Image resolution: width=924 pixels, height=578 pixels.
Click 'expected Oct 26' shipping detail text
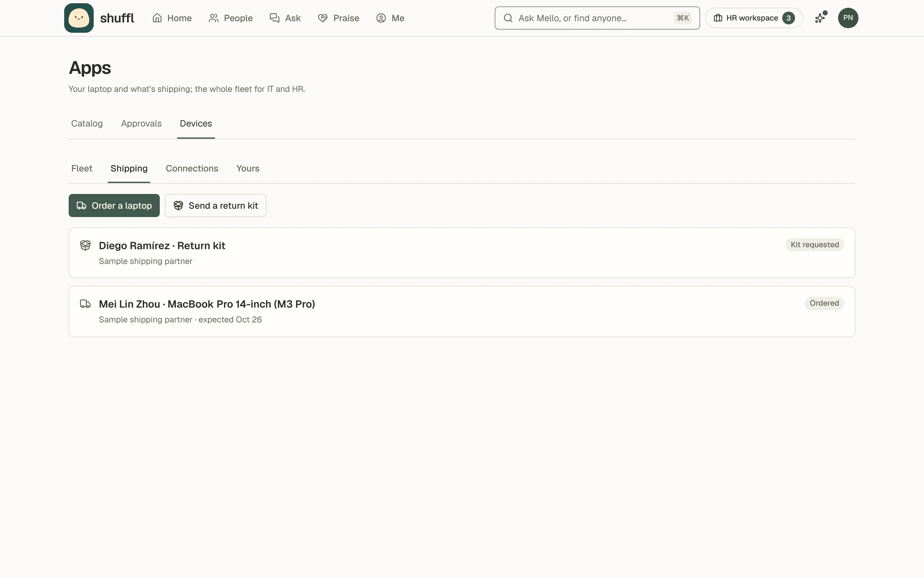pos(230,320)
